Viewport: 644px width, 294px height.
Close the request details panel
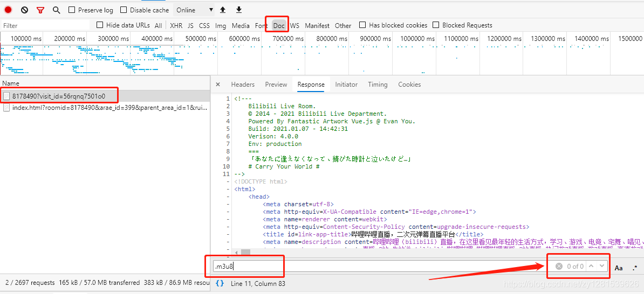218,85
